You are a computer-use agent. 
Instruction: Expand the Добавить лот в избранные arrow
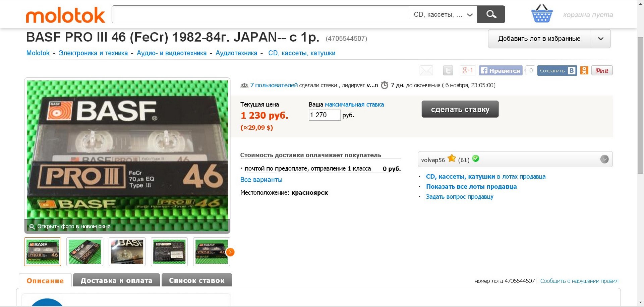600,39
